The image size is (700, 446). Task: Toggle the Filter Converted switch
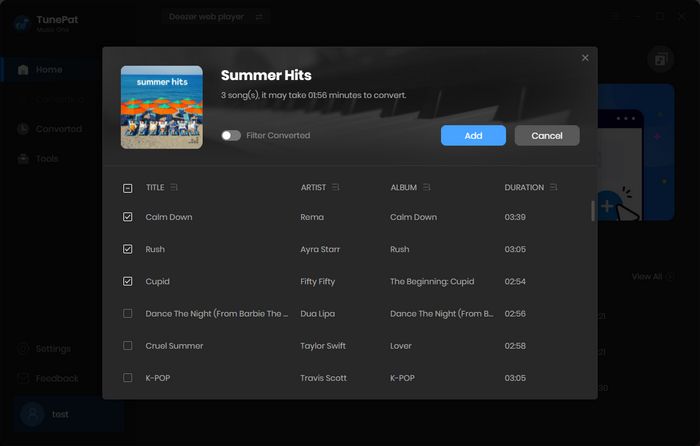click(231, 135)
